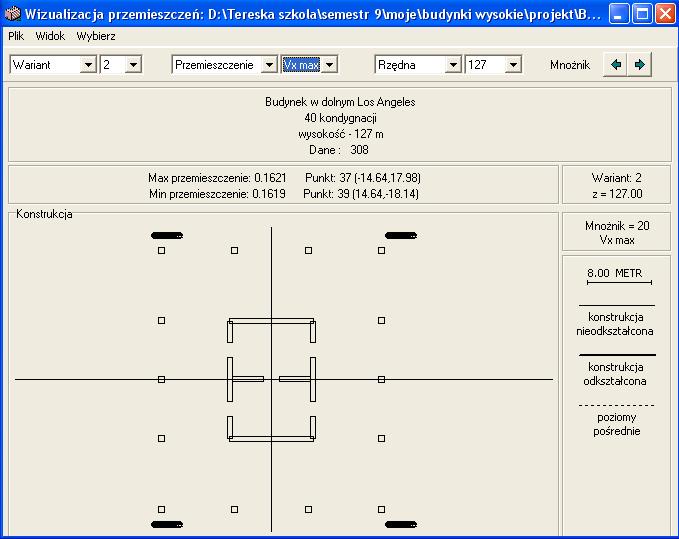Click 'Min przemieszczenie: 0.1619' value

coord(217,194)
